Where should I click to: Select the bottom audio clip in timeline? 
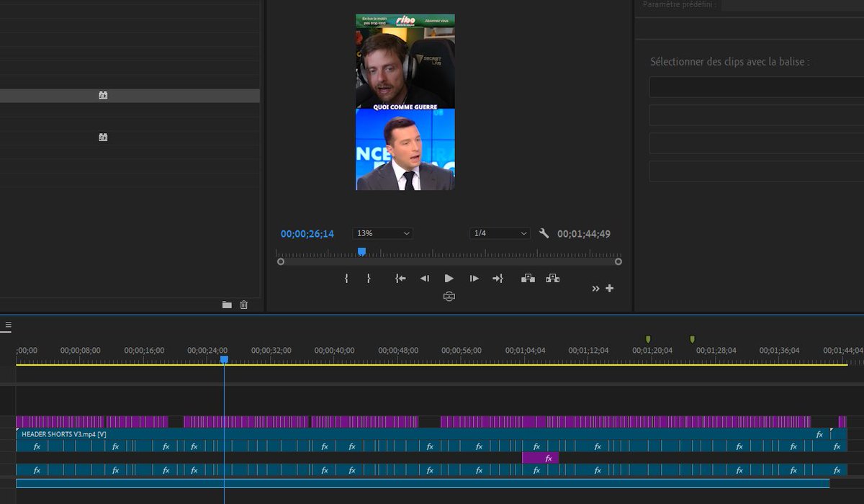pos(423,483)
